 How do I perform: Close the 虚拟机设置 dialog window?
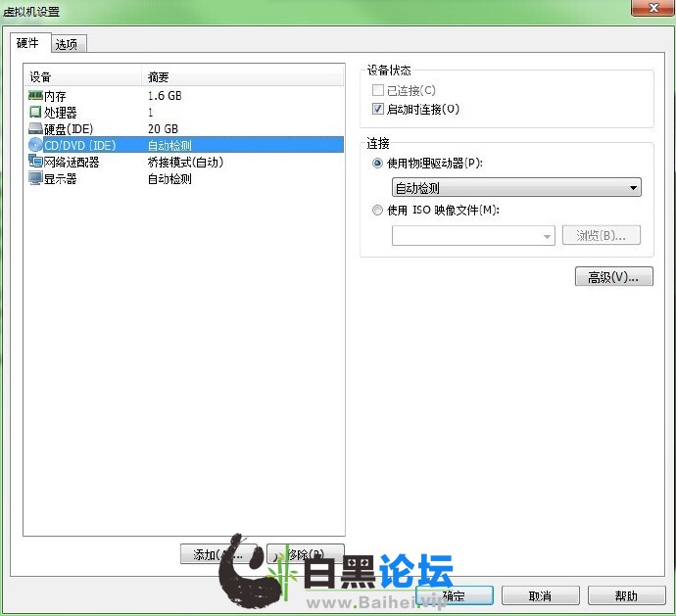pos(652,7)
